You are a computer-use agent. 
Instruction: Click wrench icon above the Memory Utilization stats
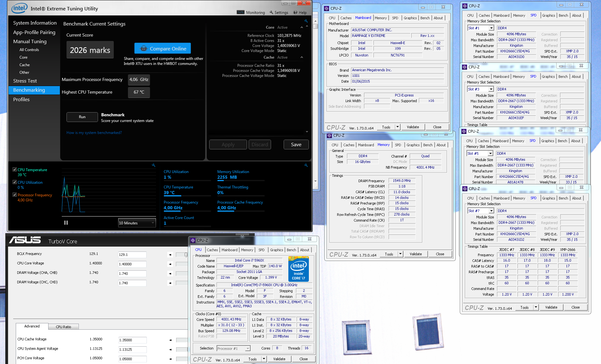(306, 165)
